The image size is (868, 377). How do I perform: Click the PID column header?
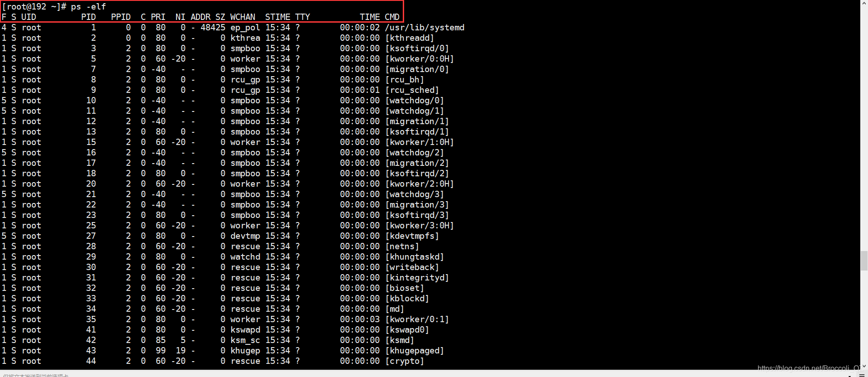click(89, 17)
